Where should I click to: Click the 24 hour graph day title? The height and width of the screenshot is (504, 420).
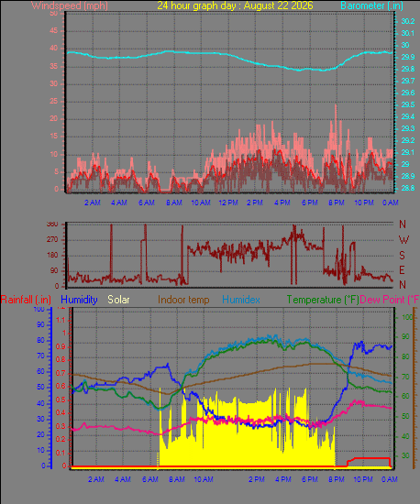coord(235,5)
